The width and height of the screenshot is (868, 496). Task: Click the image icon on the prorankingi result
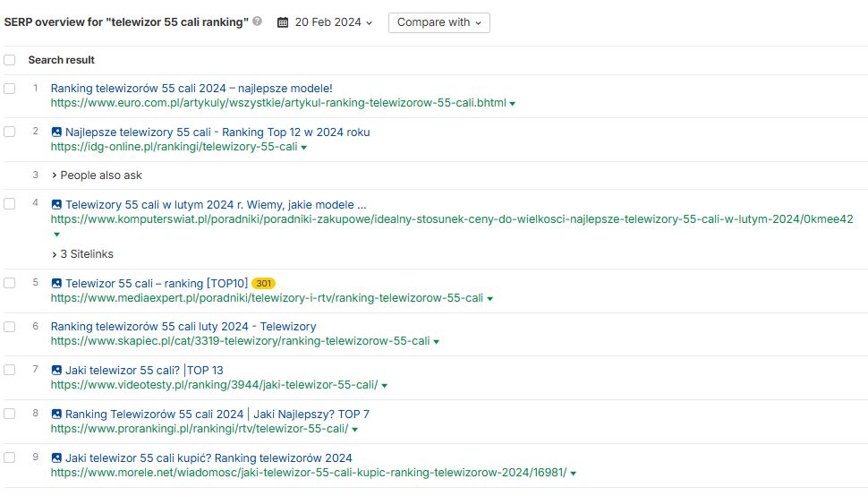click(x=56, y=414)
